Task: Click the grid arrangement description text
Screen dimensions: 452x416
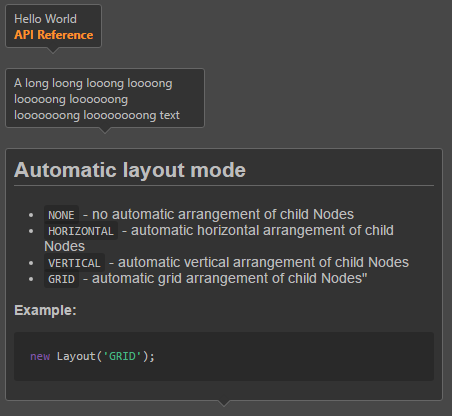Action: click(225, 278)
